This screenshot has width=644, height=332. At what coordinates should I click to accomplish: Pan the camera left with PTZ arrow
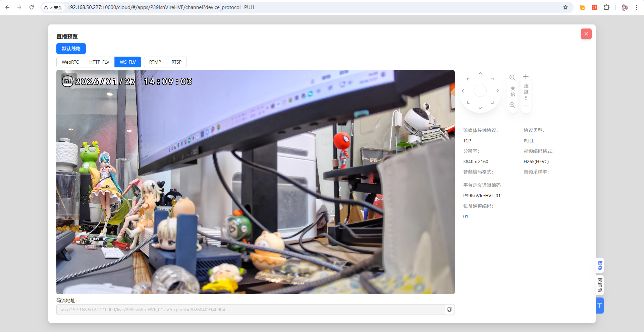pos(463,91)
